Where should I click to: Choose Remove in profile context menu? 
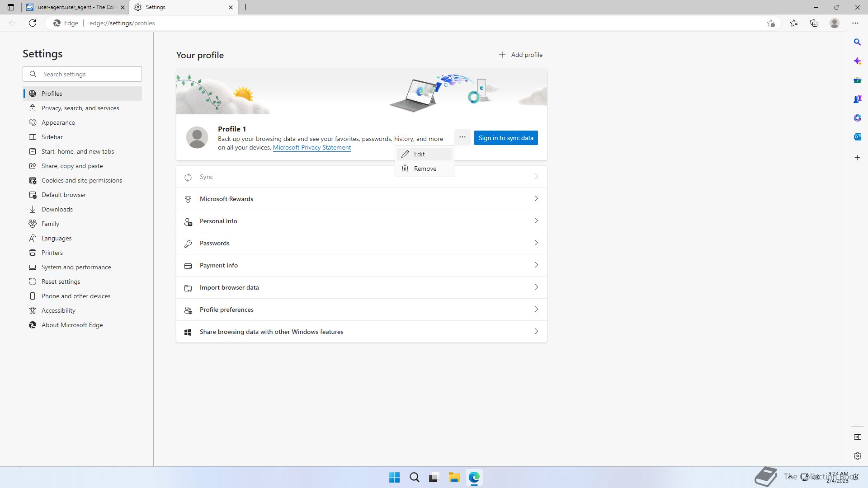pyautogui.click(x=424, y=169)
